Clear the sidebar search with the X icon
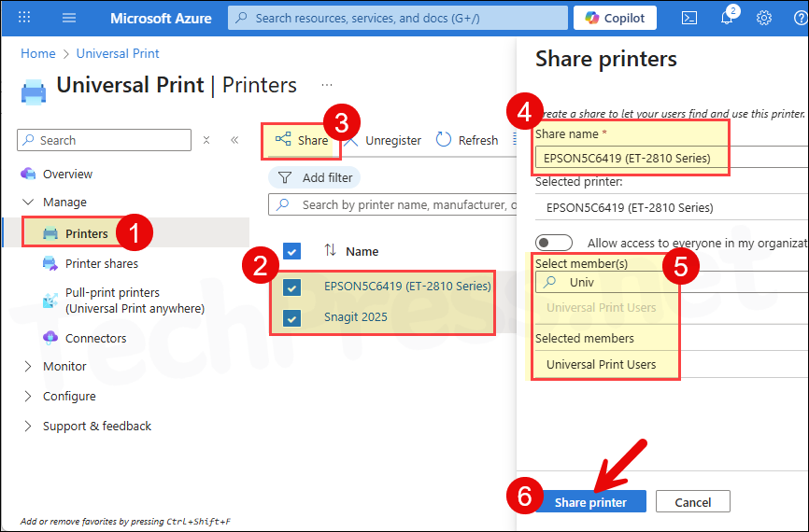Image resolution: width=809 pixels, height=532 pixels. point(206,140)
